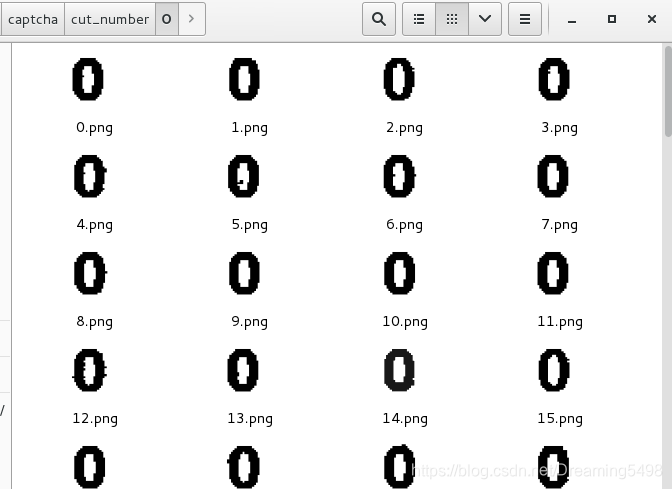
Task: Select the 14.png thumbnail
Action: (399, 370)
